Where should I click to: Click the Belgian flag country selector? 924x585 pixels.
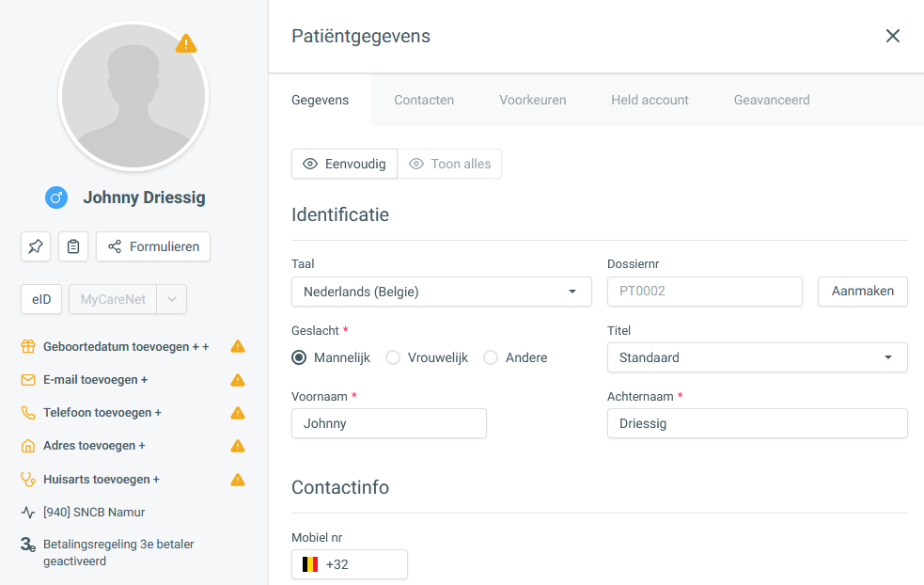click(x=310, y=564)
